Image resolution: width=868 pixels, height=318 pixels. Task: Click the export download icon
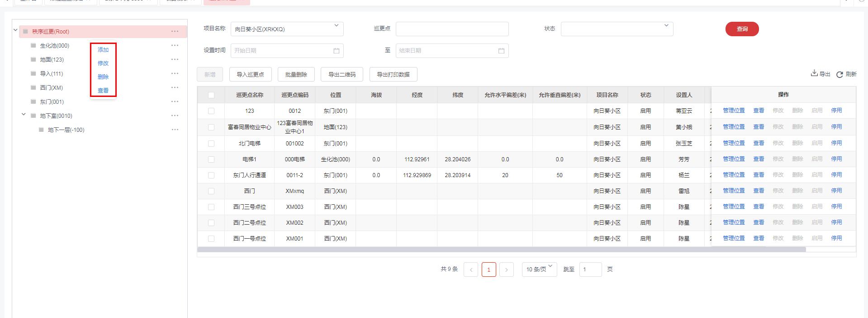tap(814, 73)
